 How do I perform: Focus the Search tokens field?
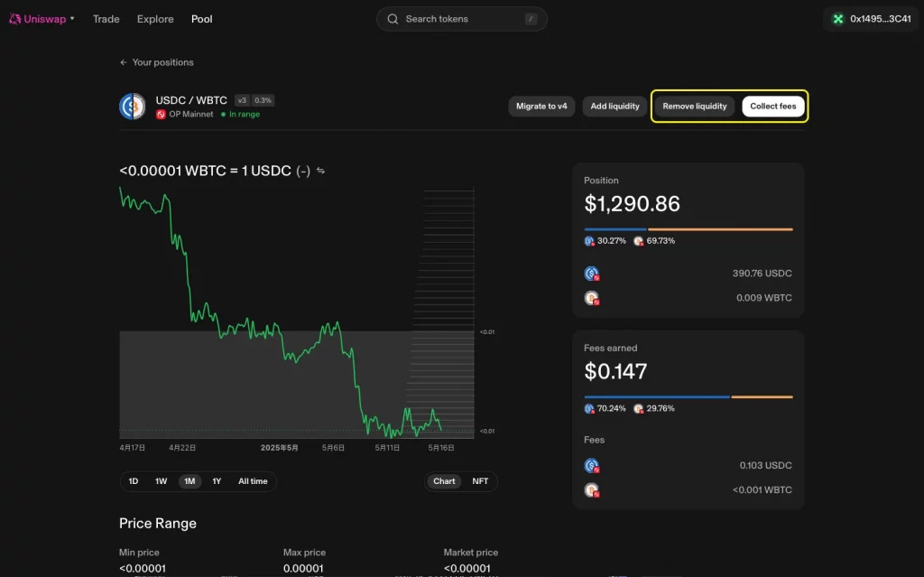(461, 19)
